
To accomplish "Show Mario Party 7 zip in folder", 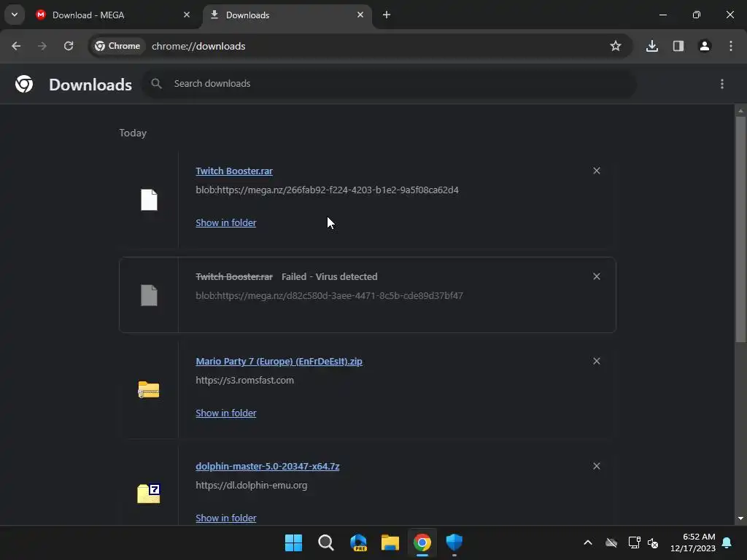I will point(226,413).
